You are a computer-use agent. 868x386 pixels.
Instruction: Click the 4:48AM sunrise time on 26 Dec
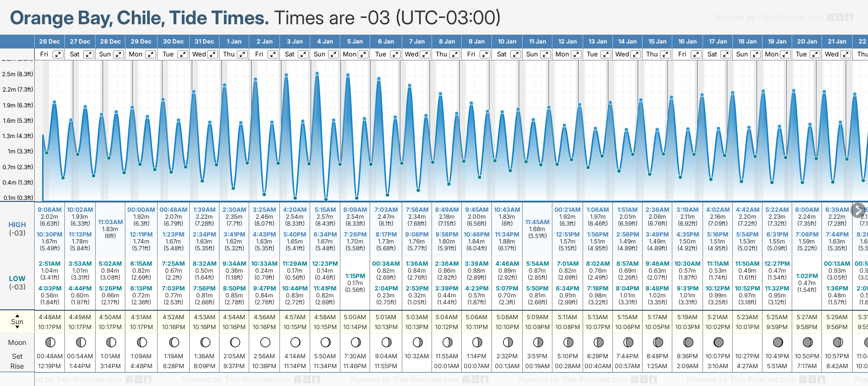coord(50,317)
